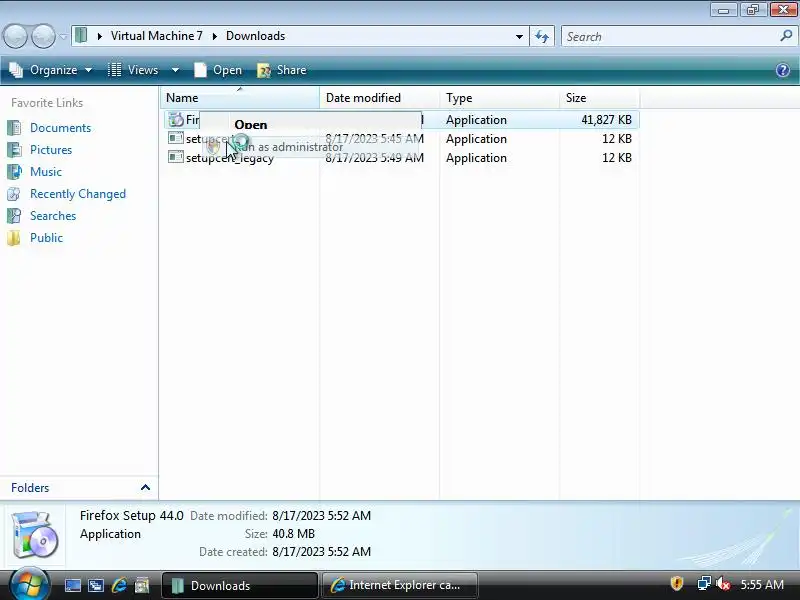
Task: Click the Pictures icon in sidebar
Action: (x=14, y=149)
